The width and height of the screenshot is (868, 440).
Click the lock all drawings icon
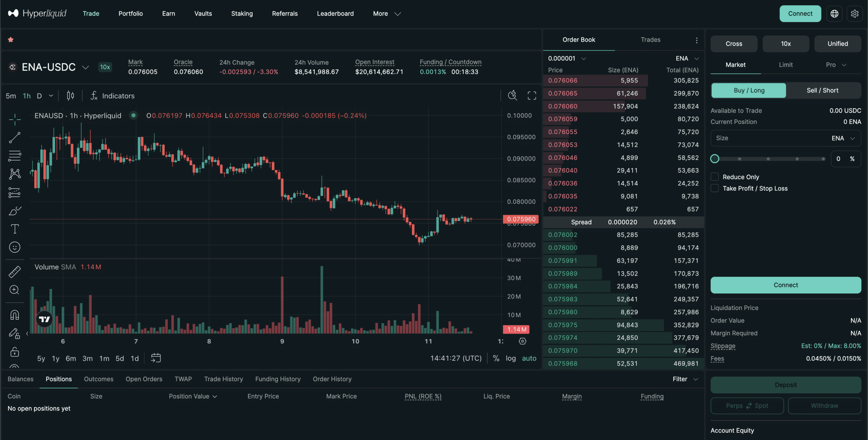(15, 352)
